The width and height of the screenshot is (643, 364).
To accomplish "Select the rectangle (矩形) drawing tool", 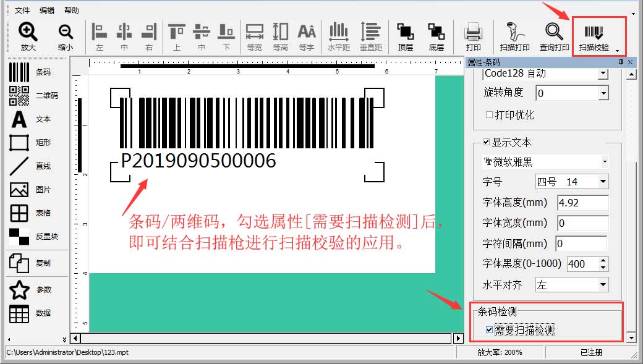I will coord(19,143).
